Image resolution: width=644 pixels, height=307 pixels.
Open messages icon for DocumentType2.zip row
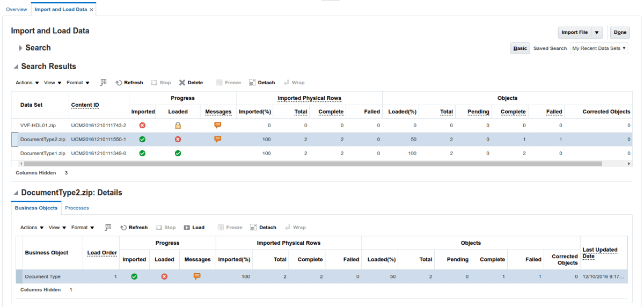[218, 139]
